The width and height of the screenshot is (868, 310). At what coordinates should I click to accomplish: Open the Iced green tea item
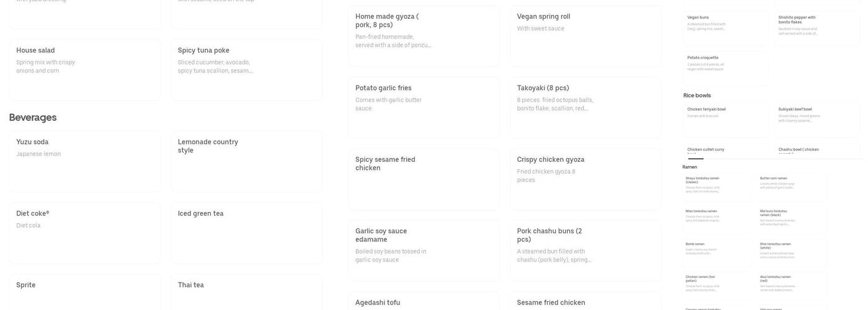coord(247,232)
